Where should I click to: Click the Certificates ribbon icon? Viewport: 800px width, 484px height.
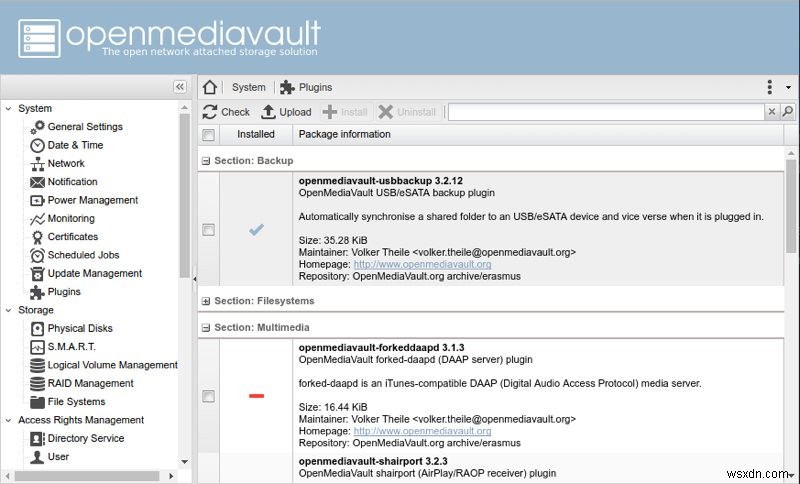pyautogui.click(x=37, y=237)
